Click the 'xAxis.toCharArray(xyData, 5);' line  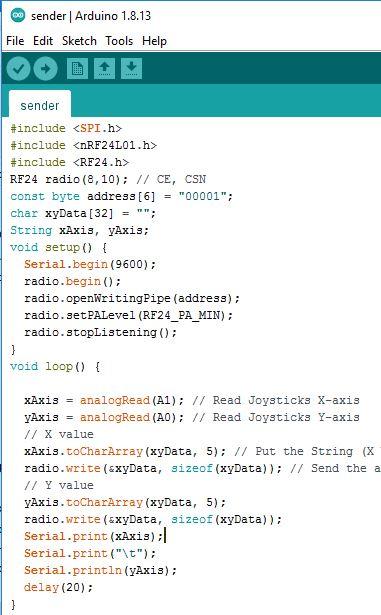pos(125,451)
